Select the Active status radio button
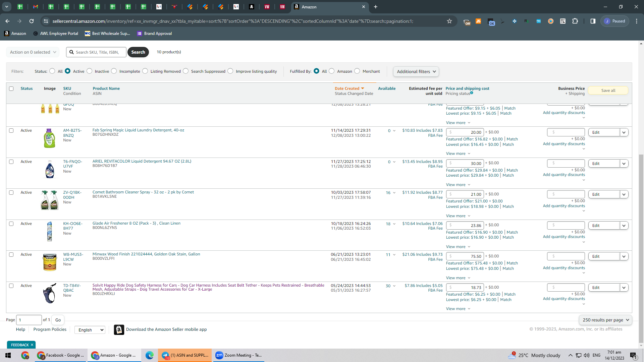The image size is (644, 362). 67,71
